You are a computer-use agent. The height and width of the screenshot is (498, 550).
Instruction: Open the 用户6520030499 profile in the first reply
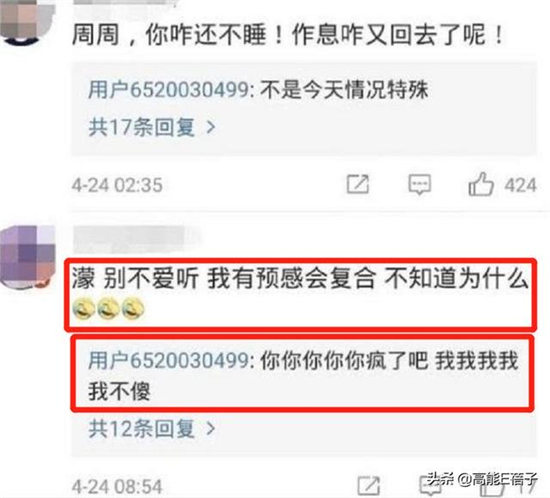[x=168, y=90]
